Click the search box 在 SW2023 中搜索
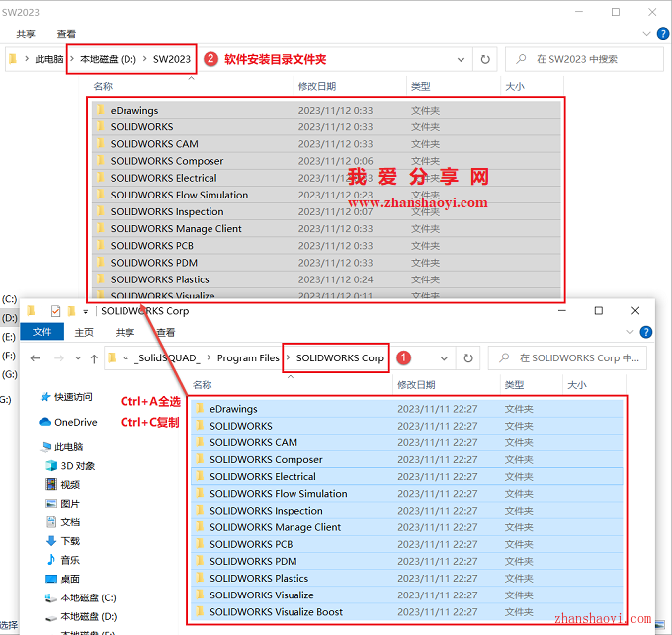672x635 pixels. pos(585,59)
